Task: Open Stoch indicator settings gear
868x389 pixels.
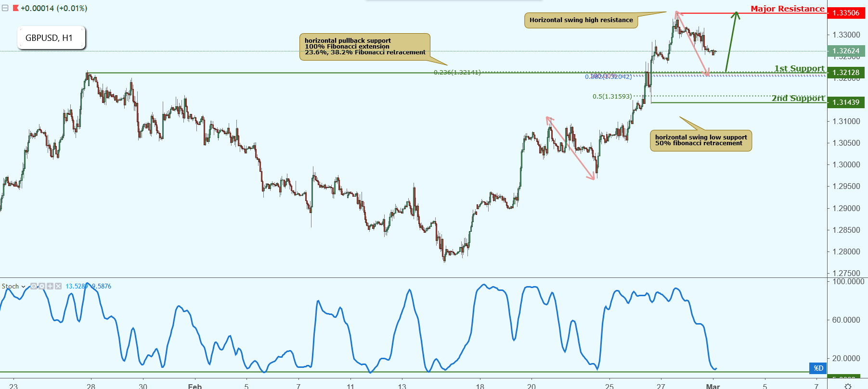Action: click(x=42, y=286)
